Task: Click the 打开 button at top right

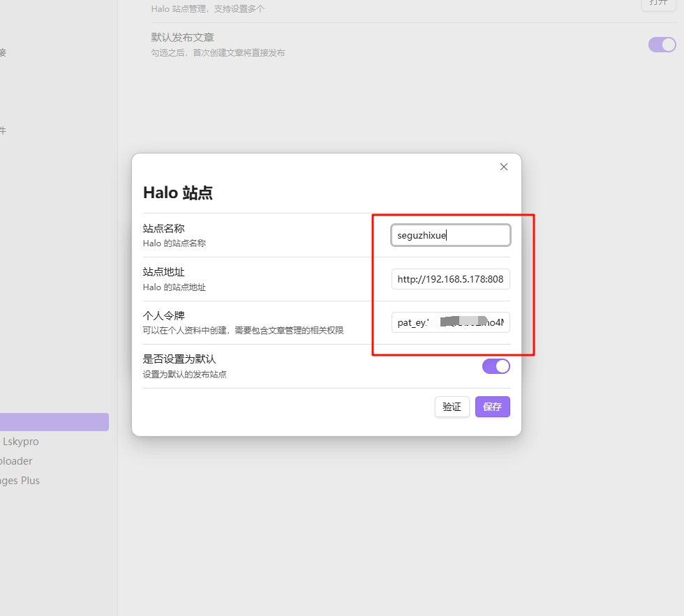Action: [x=658, y=3]
